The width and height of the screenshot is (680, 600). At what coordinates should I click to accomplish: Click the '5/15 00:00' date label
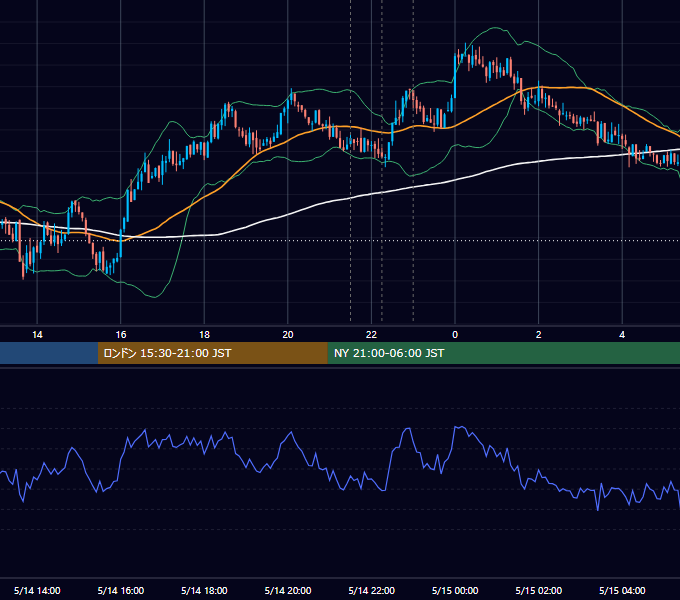coord(455,590)
